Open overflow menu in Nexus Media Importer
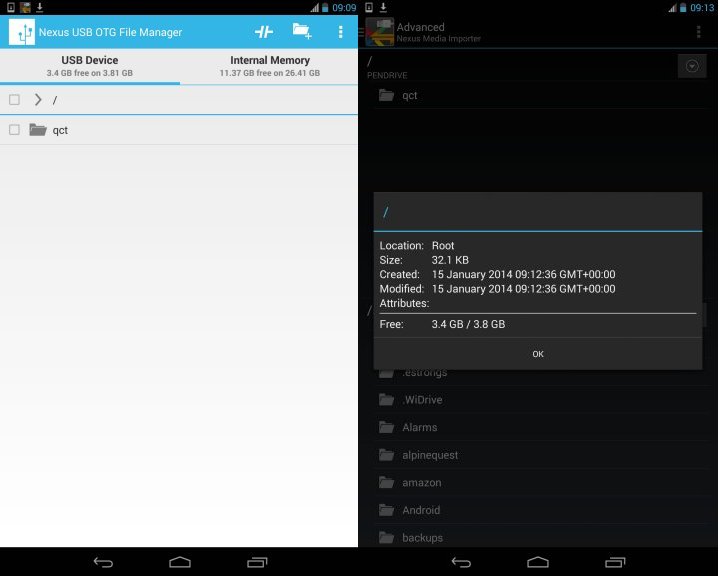The width and height of the screenshot is (720, 576). pos(698,32)
